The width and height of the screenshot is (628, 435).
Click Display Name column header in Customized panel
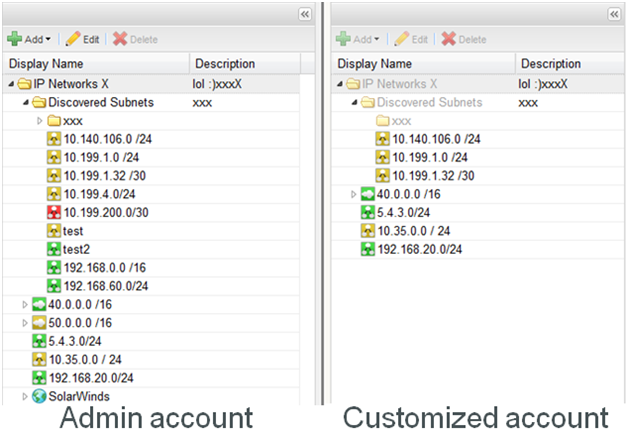click(x=423, y=63)
